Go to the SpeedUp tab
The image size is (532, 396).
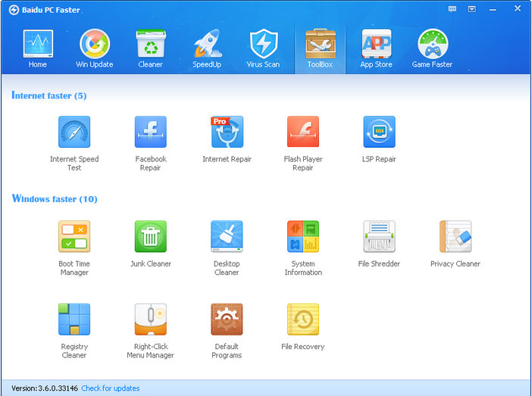[x=207, y=48]
